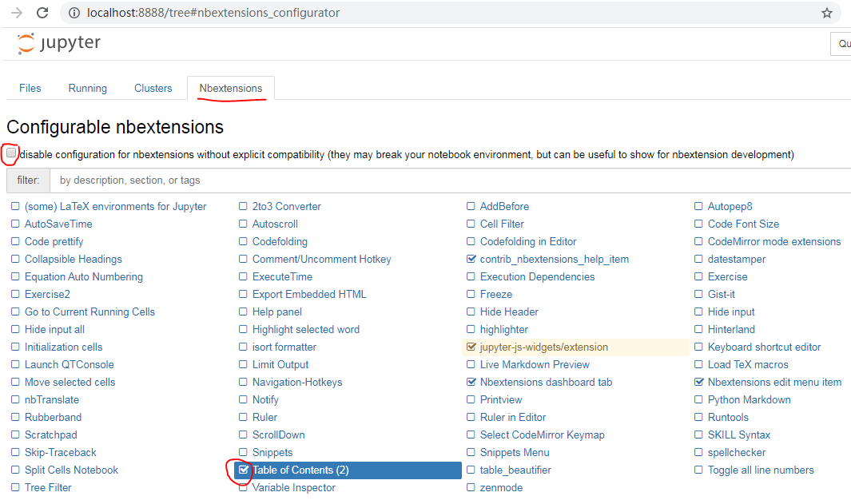Viewport: 851px width, 504px height.
Task: Select the Load TeX macros link
Action: (x=748, y=364)
